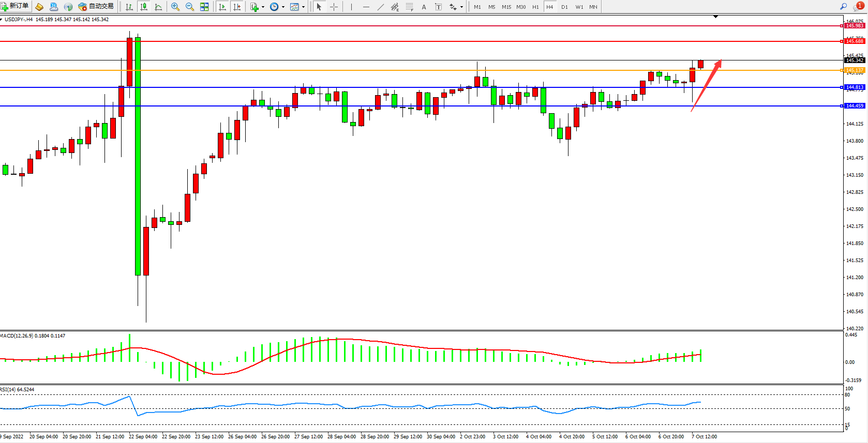Click the red 145.983 price level label

tap(854, 25)
